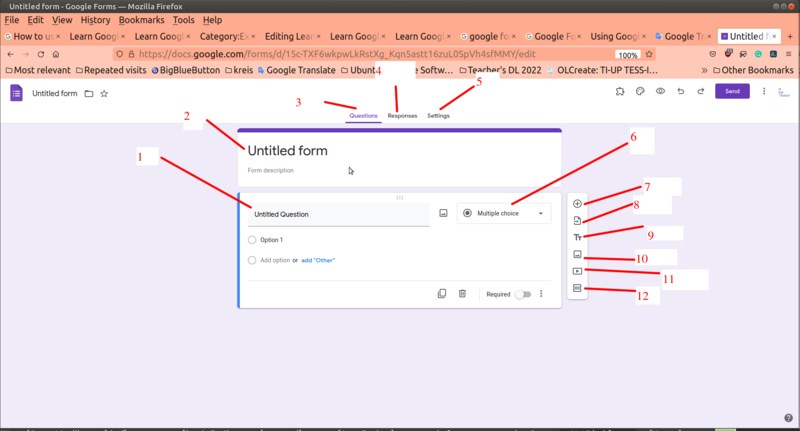
Task: Click the redo arrow icon
Action: 701,91
